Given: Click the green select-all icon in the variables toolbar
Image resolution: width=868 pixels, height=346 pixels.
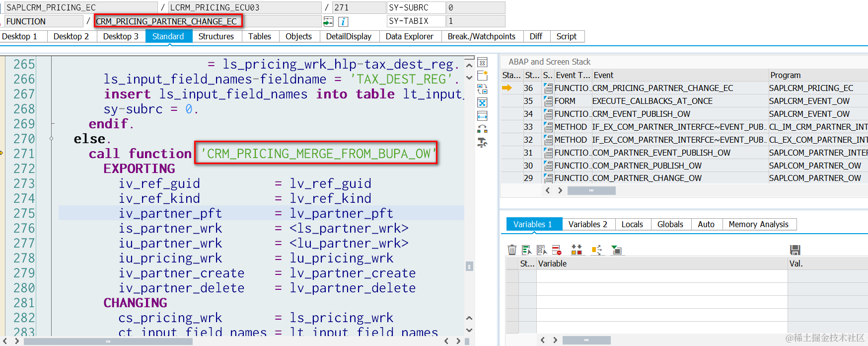Looking at the screenshot, I should tap(527, 250).
